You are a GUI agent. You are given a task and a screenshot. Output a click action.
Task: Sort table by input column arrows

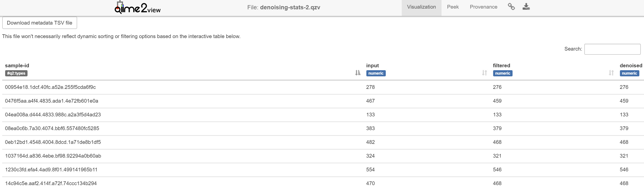(x=485, y=73)
